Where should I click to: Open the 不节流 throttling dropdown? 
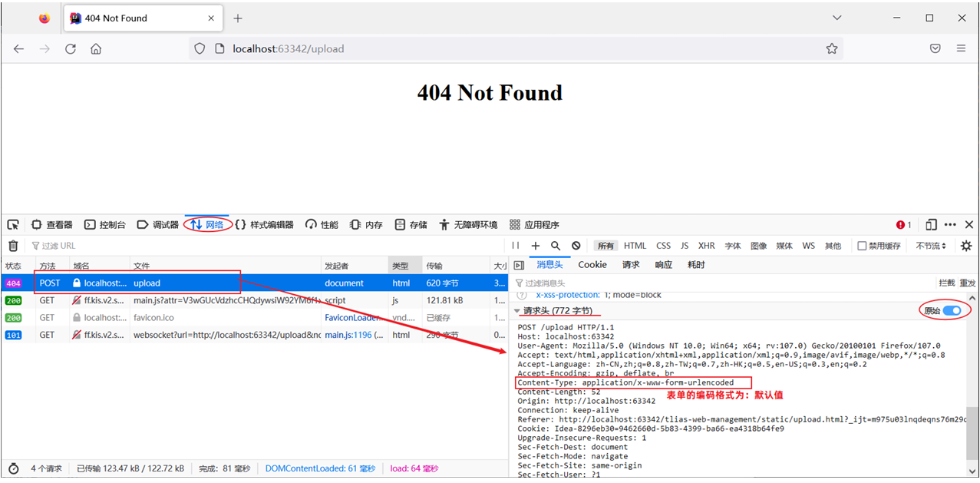(931, 246)
